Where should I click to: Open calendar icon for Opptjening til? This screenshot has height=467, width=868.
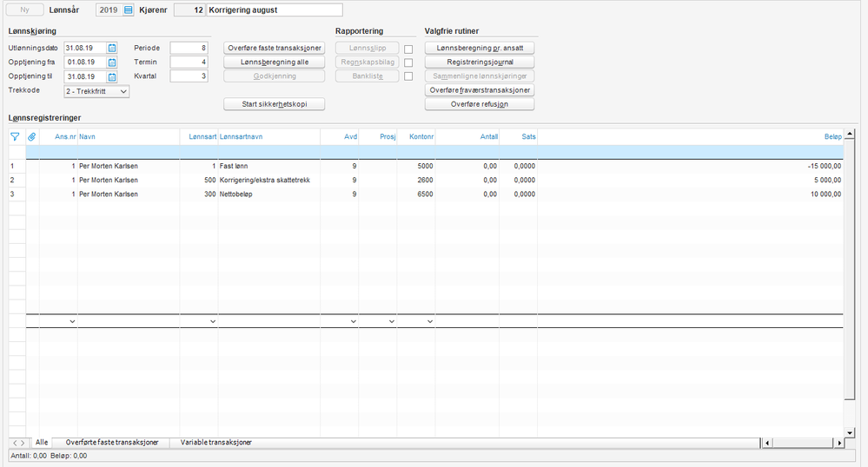(x=112, y=77)
